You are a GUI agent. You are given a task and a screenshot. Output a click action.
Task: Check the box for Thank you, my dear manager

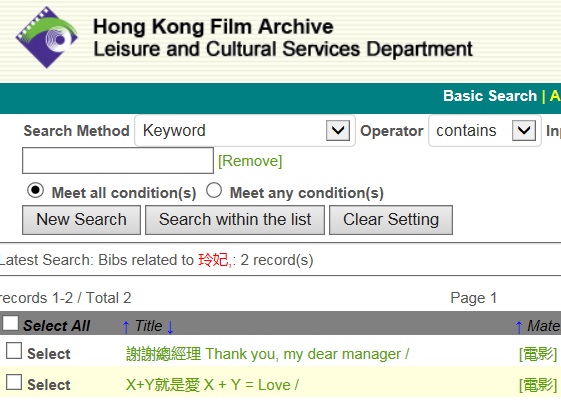tap(14, 351)
